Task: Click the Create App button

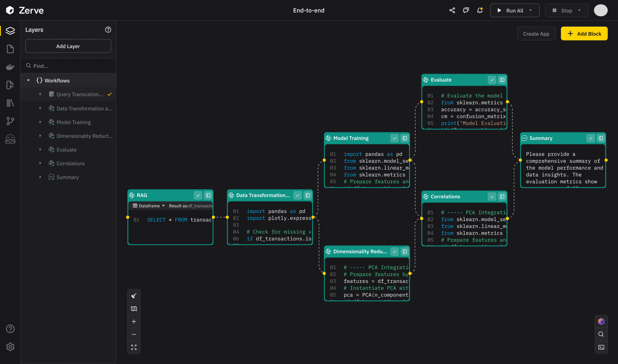Action: click(536, 34)
